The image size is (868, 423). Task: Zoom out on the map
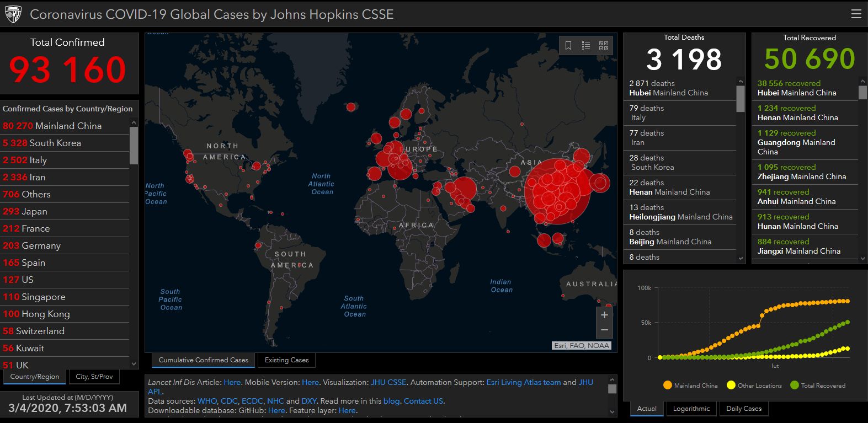tap(604, 330)
